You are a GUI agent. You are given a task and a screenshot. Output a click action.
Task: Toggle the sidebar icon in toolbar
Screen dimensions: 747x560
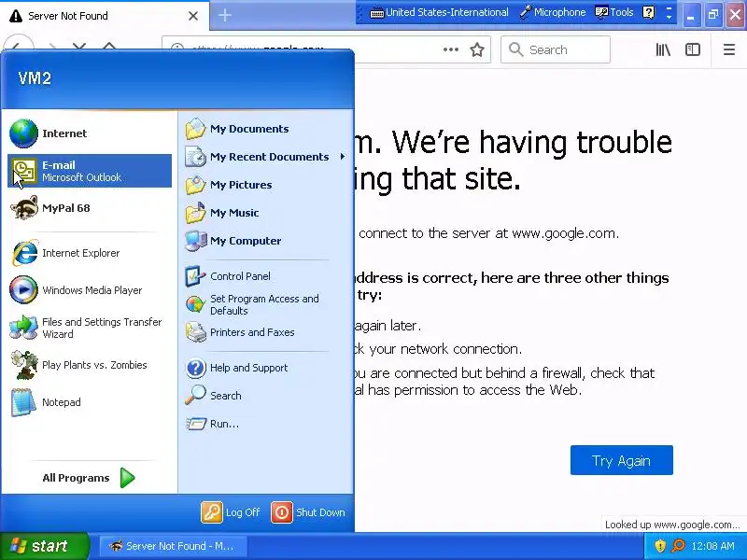pyautogui.click(x=693, y=49)
